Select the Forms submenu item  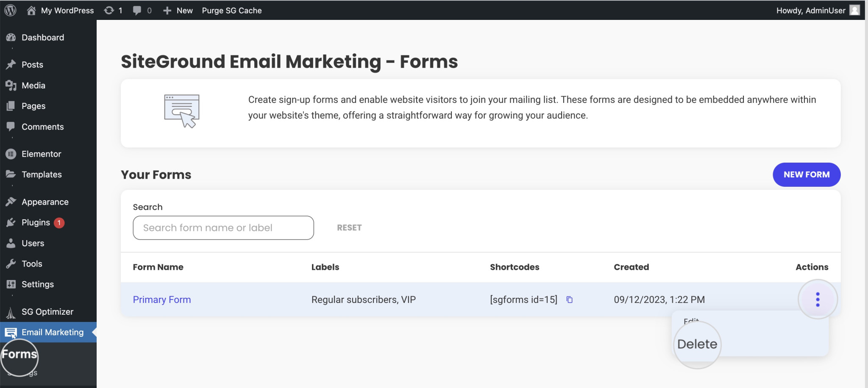click(x=19, y=354)
